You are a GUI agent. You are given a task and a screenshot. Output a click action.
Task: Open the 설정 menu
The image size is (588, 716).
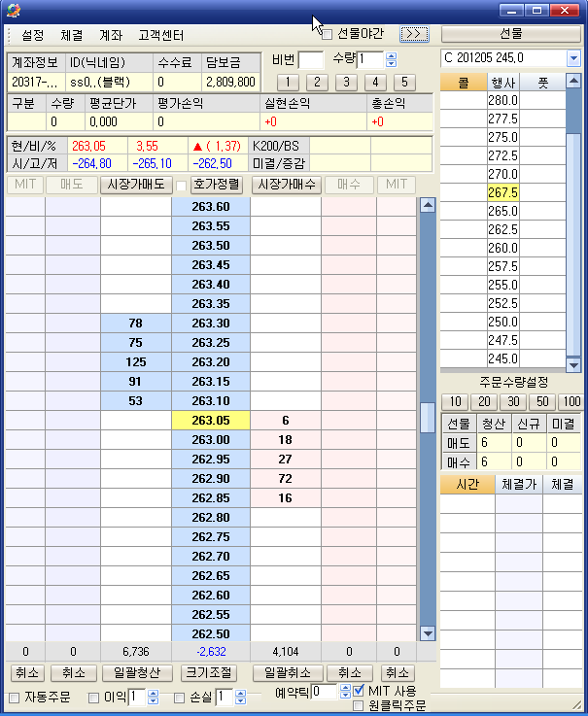33,36
